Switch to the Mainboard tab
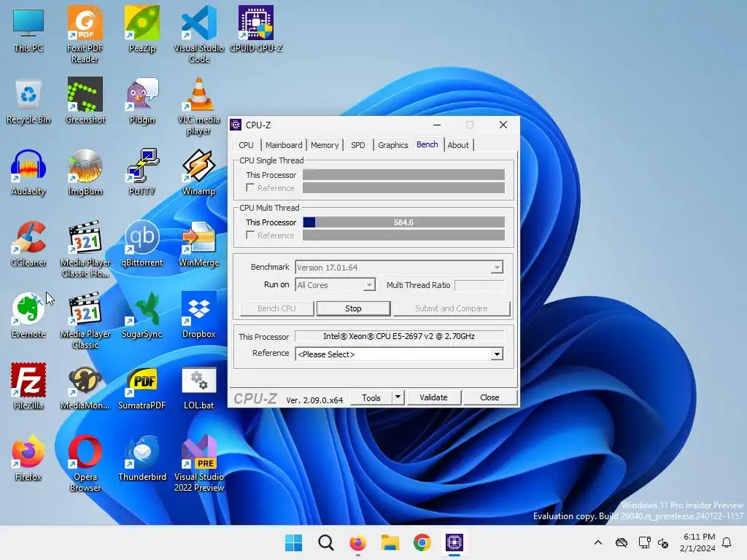The image size is (747, 560). 284,145
